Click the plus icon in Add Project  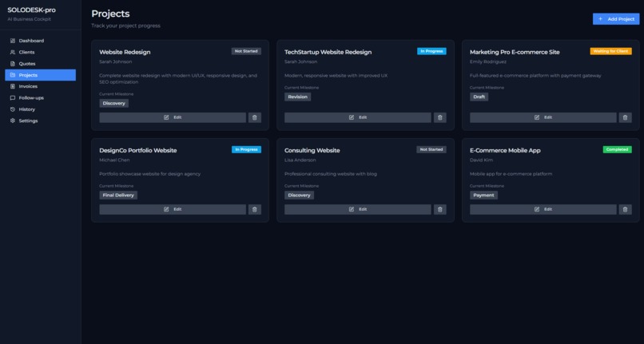(x=601, y=19)
